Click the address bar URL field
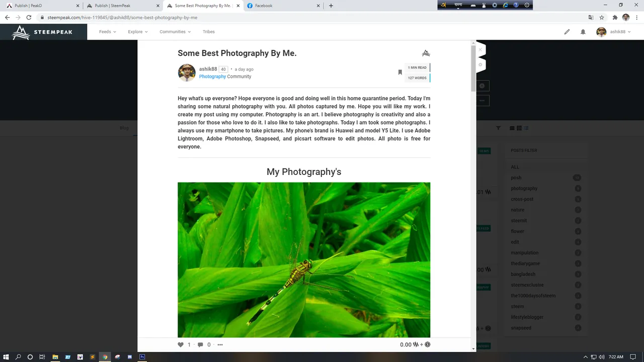This screenshot has height=362, width=644. point(312,17)
